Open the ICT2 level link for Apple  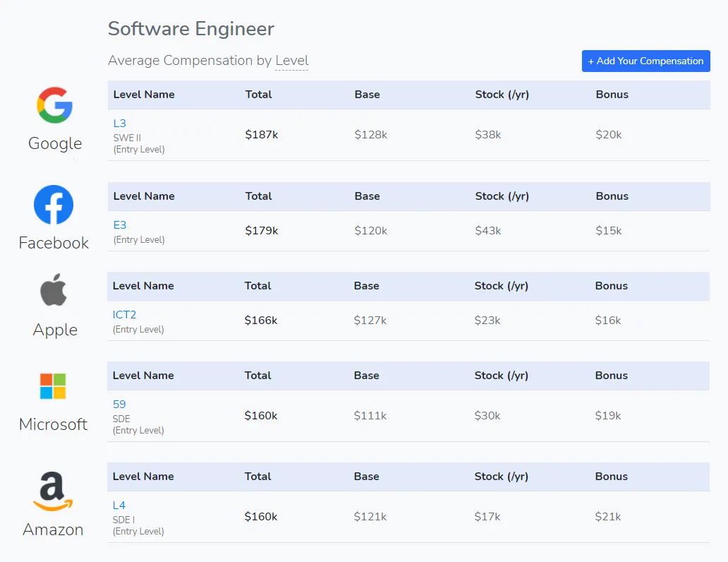124,315
